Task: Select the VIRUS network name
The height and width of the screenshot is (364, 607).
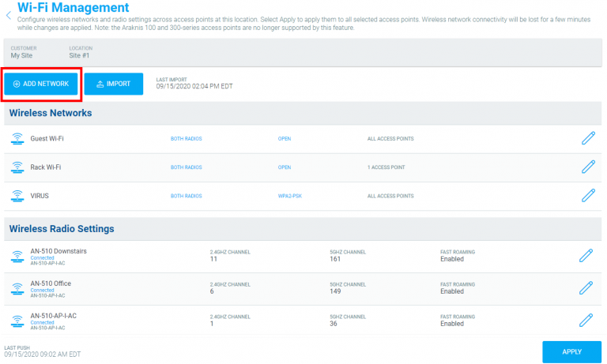Action: [40, 196]
